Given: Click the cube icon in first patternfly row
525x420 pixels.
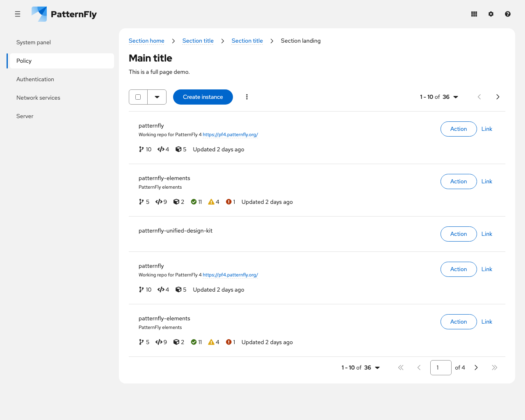Looking at the screenshot, I should click(x=178, y=149).
